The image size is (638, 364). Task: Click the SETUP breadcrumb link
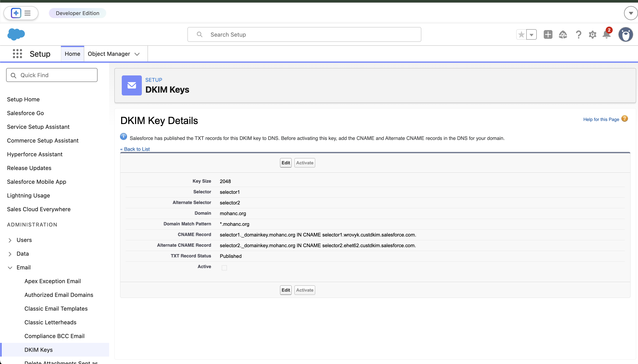tap(154, 80)
